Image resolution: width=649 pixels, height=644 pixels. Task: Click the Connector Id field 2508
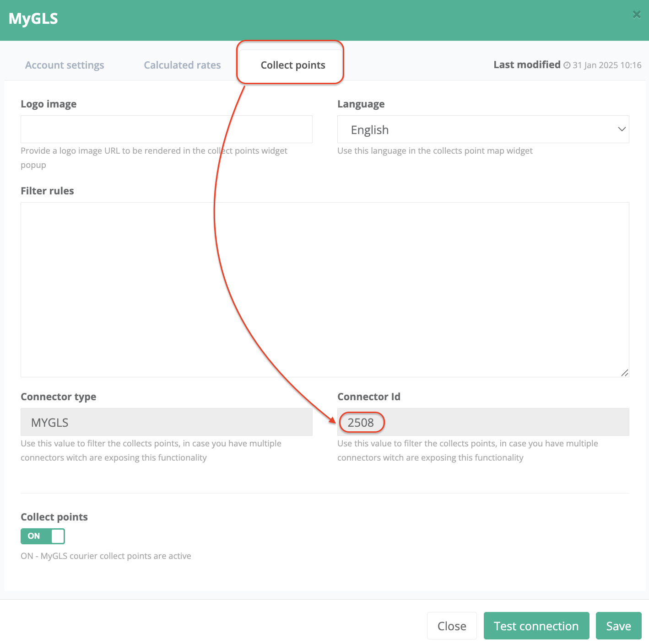tap(483, 422)
